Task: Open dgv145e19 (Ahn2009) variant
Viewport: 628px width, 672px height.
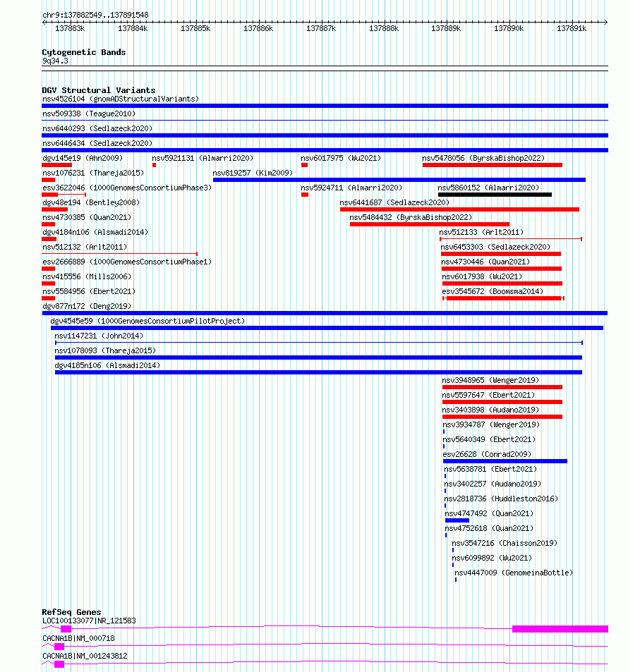Action: point(83,158)
